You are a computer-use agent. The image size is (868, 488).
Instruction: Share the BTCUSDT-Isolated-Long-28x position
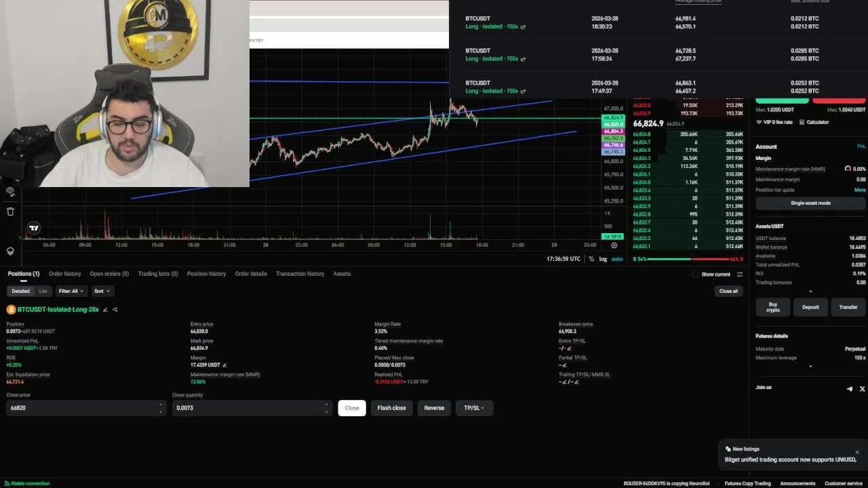coord(115,310)
